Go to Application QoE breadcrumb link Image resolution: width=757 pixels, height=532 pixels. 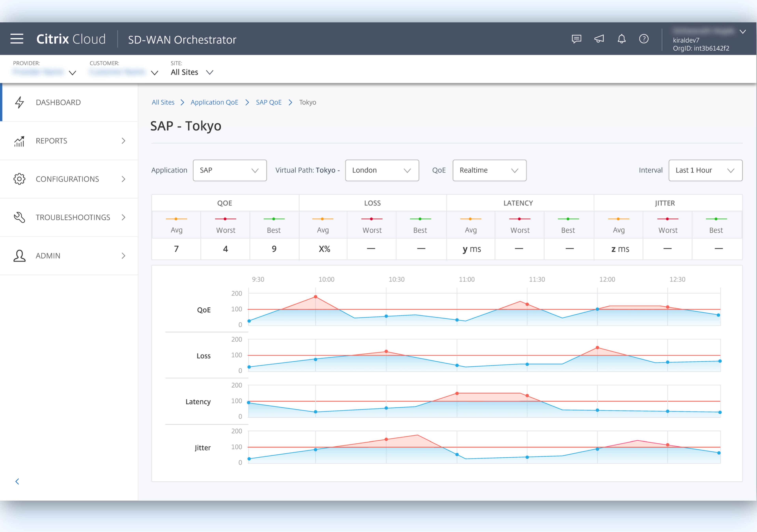[x=214, y=102]
